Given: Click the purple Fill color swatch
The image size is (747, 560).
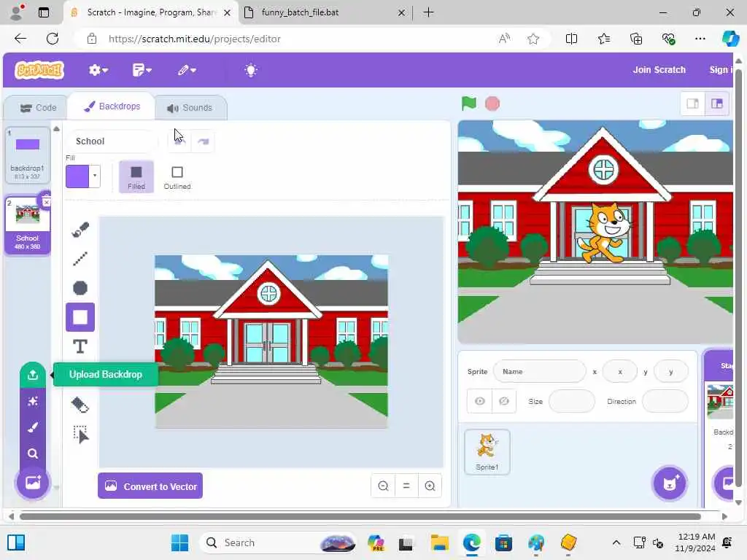Looking at the screenshot, I should (77, 176).
